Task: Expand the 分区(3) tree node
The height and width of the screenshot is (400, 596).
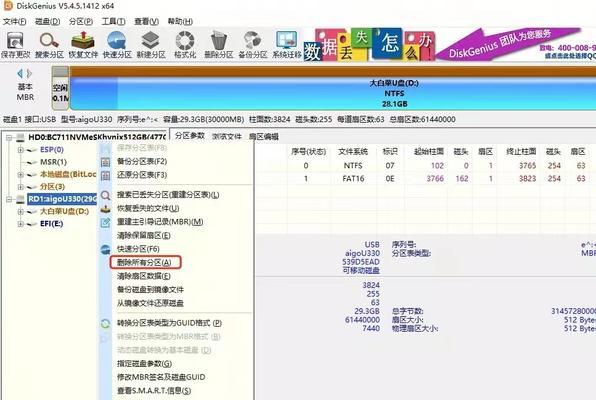Action: pyautogui.click(x=21, y=187)
